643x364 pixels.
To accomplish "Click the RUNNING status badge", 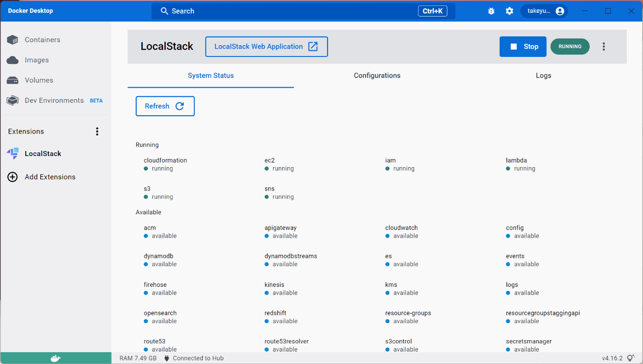I will (570, 46).
